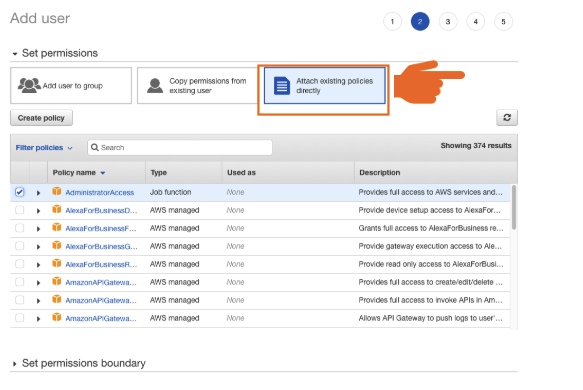Choose Copy permissions from existing user

pos(197,86)
